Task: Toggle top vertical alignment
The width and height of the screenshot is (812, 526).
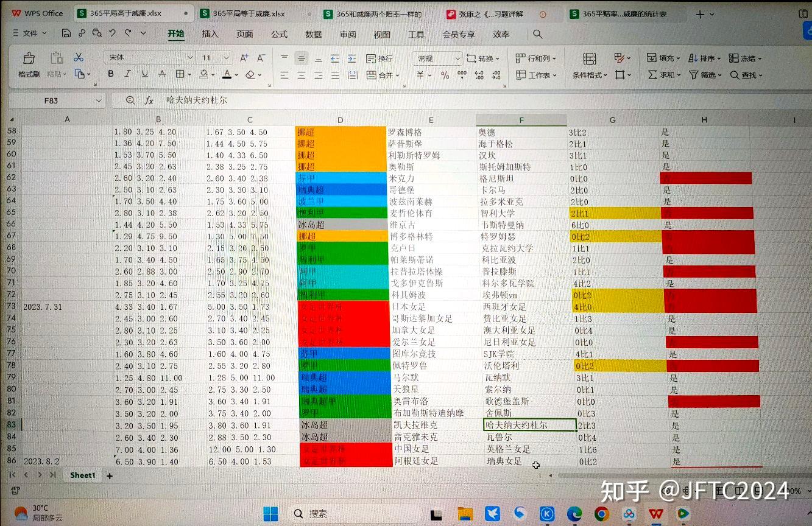Action: [284, 58]
